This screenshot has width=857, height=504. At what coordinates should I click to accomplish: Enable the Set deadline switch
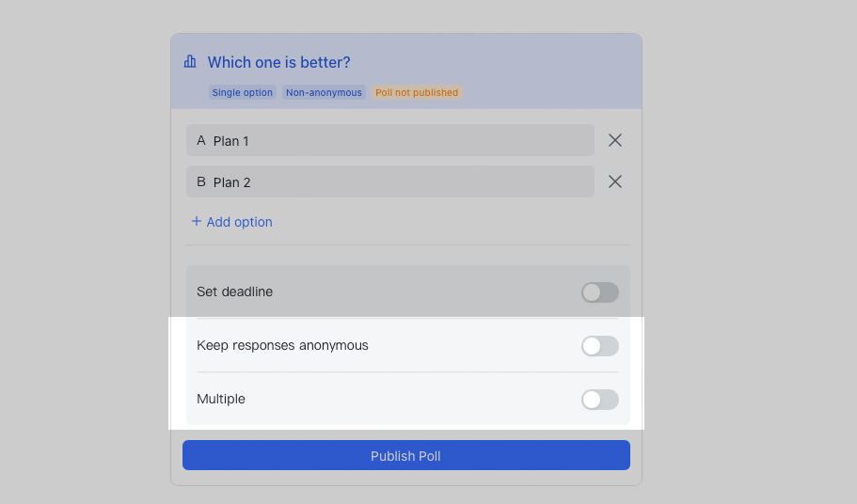(x=599, y=292)
